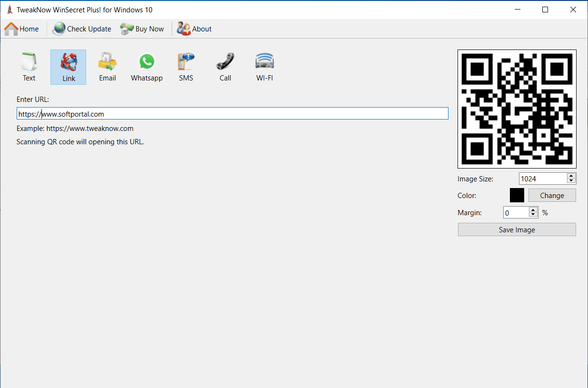Select the Call QR code option
588x388 pixels.
225,67
